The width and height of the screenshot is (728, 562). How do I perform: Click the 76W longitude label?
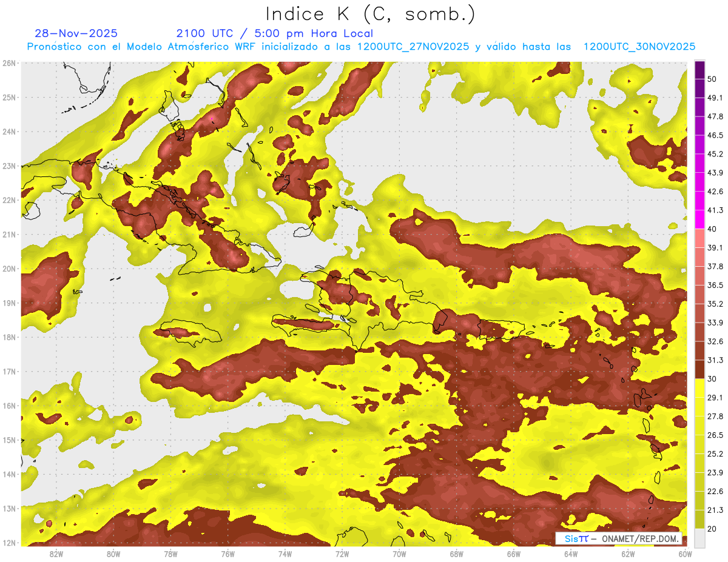pyautogui.click(x=228, y=554)
